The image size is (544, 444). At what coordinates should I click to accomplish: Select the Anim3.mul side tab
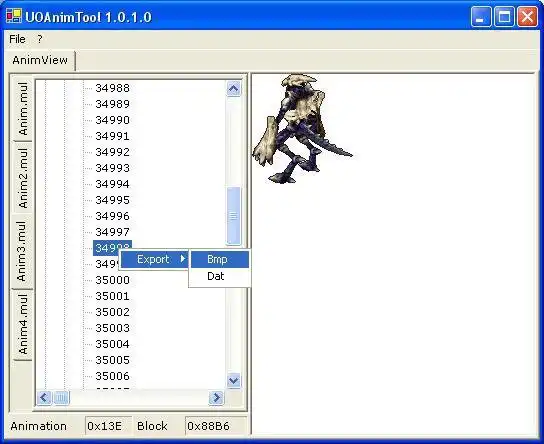coord(22,251)
